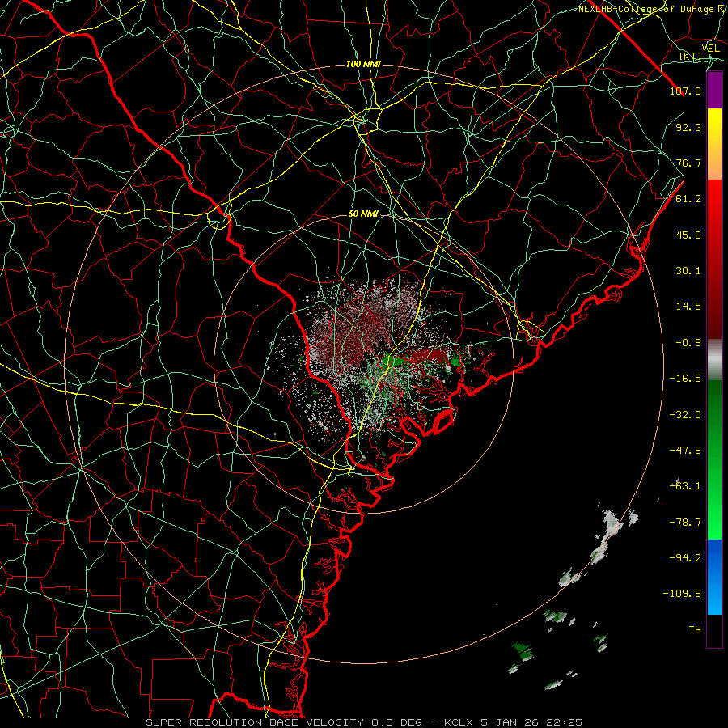Click the 'VEL' legend title
The image size is (728, 728).
coord(710,49)
